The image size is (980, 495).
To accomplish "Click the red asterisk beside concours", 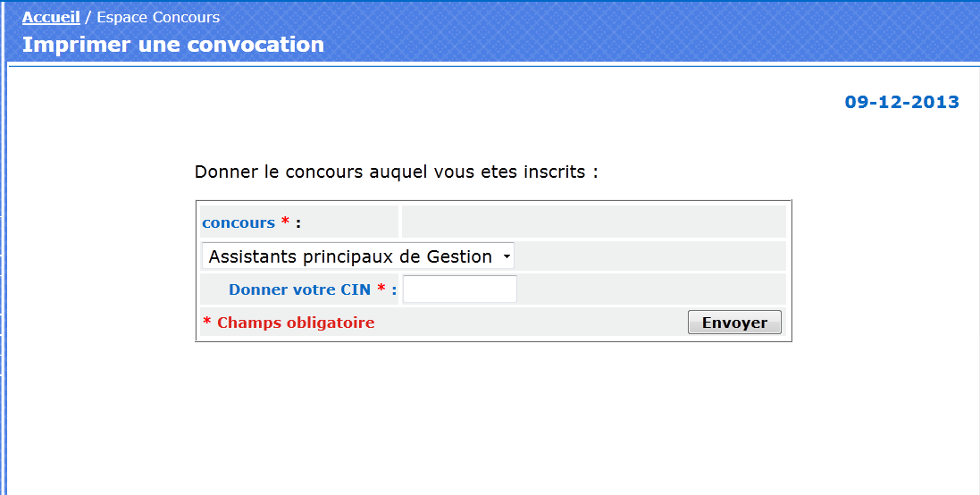I will pyautogui.click(x=285, y=221).
